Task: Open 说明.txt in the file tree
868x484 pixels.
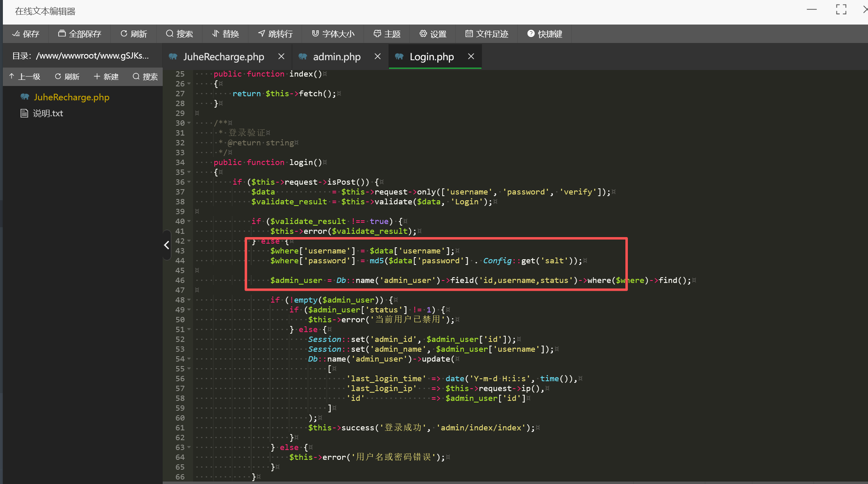Action: (x=48, y=113)
